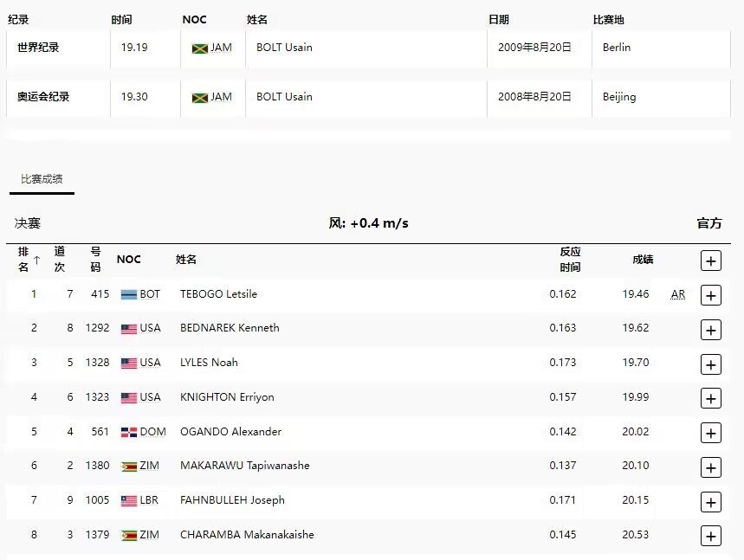744x560 pixels.
Task: Expand OGANDO Alexander row plus icon
Action: [711, 434]
